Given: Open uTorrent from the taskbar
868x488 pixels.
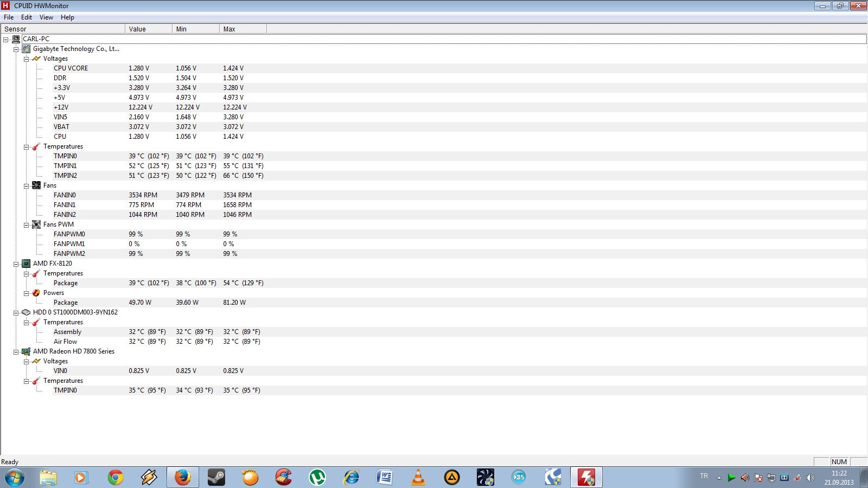Looking at the screenshot, I should [317, 478].
